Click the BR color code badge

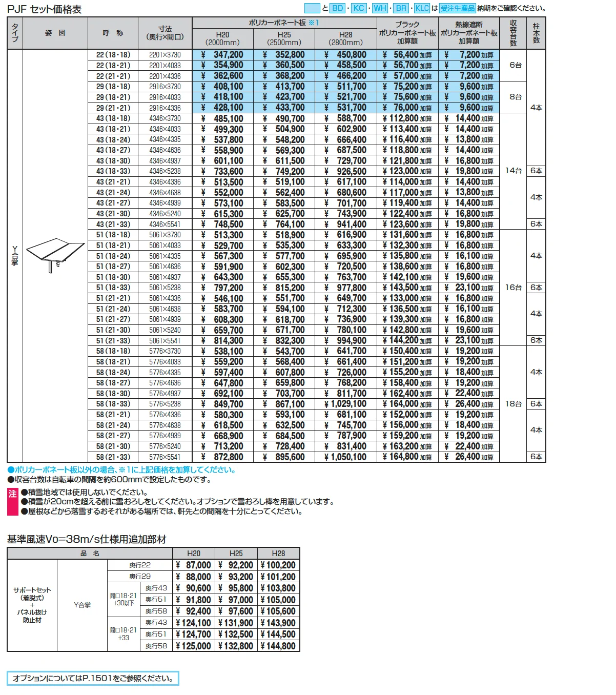click(401, 8)
